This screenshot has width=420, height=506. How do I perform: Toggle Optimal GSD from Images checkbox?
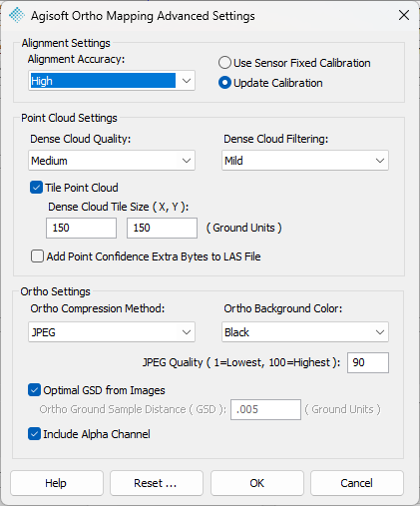point(34,390)
